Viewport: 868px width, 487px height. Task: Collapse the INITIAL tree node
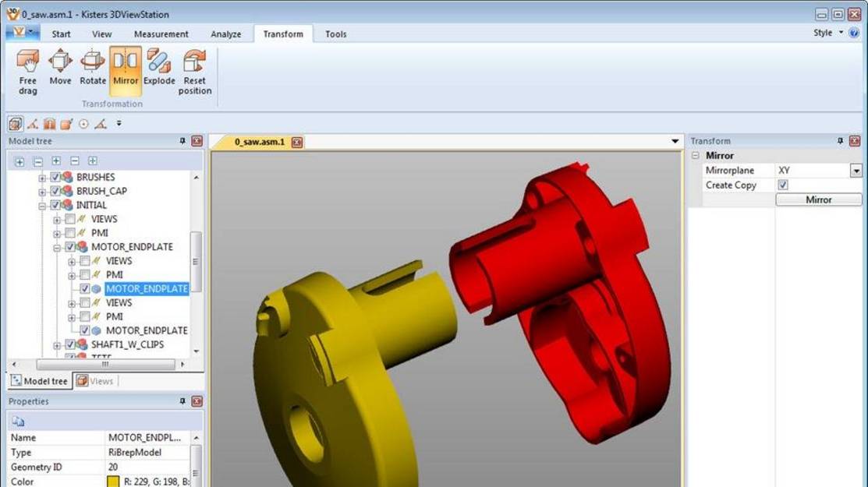[42, 206]
